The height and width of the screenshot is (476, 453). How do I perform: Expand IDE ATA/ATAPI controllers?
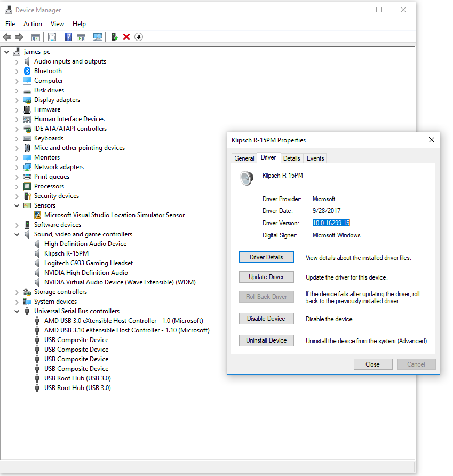[17, 129]
